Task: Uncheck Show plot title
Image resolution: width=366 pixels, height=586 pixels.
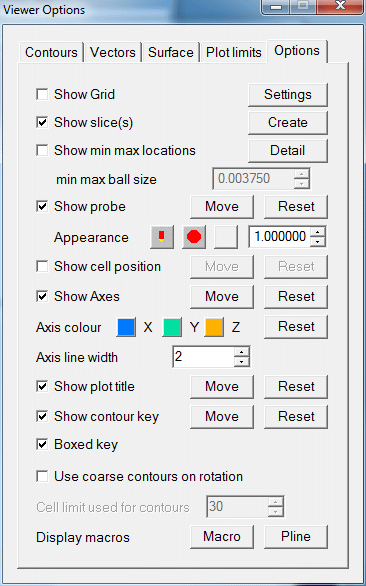Action: (42, 386)
